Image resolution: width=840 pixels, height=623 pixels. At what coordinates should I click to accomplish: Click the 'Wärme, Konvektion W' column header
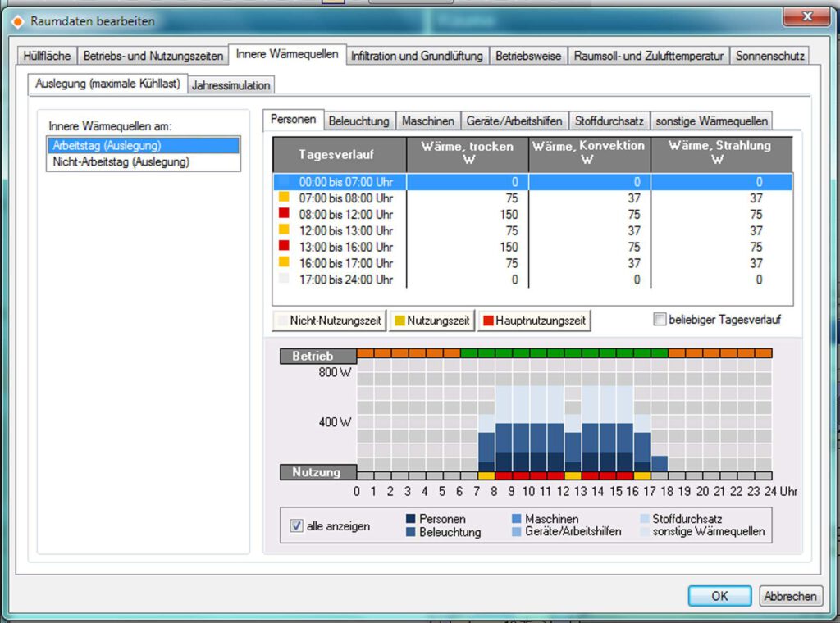(589, 155)
